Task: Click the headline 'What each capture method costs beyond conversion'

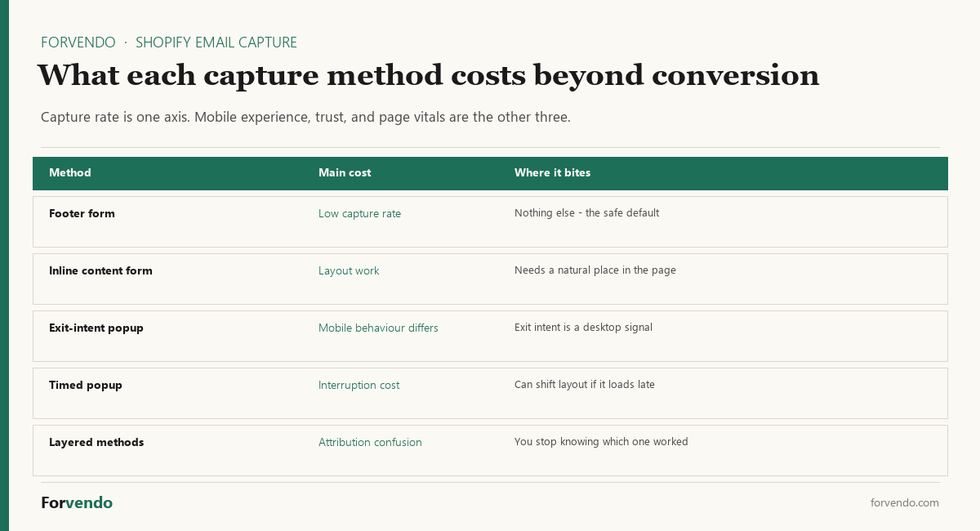Action: click(429, 75)
